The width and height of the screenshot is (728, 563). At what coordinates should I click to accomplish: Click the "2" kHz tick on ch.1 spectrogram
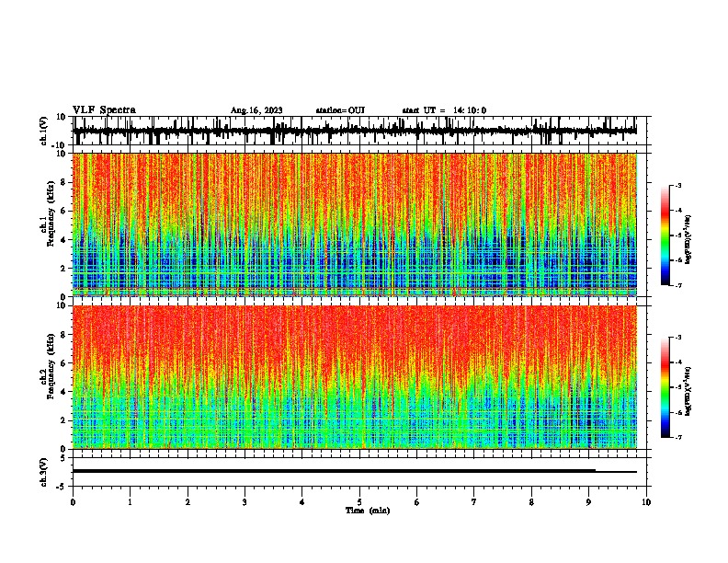(x=64, y=269)
